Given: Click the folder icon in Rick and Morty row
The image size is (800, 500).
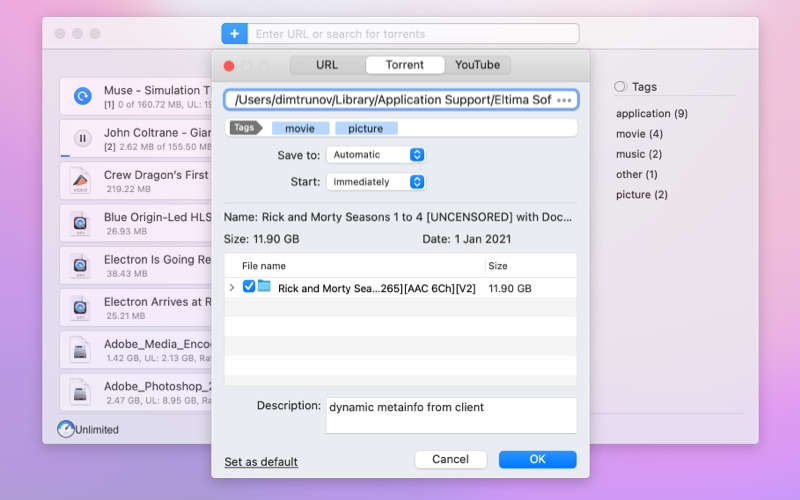Looking at the screenshot, I should point(264,286).
